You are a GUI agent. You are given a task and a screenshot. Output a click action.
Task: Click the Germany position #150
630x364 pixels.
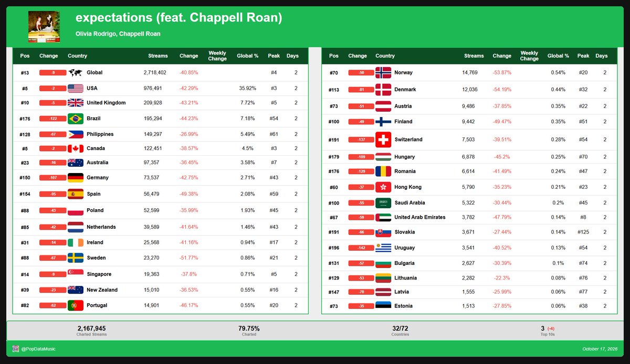(x=25, y=178)
